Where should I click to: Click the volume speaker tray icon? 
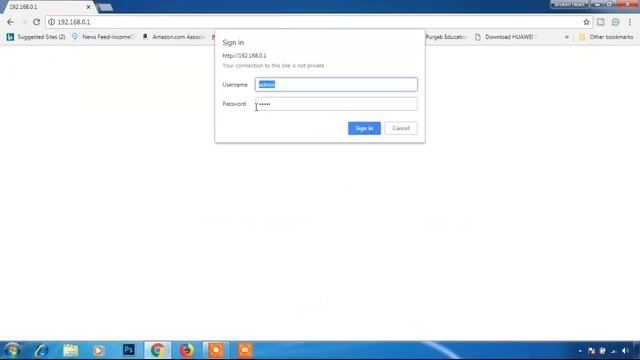click(x=624, y=351)
